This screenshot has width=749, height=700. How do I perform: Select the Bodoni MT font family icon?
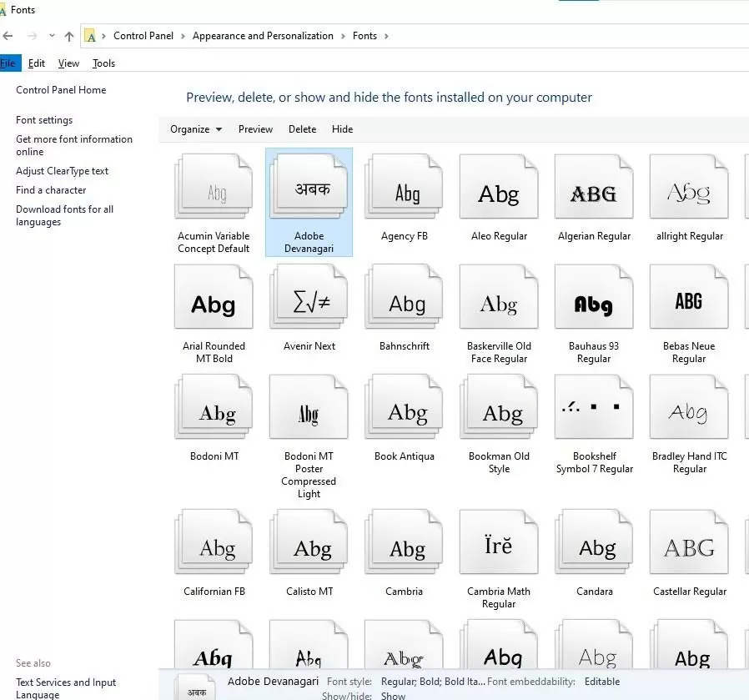point(214,406)
